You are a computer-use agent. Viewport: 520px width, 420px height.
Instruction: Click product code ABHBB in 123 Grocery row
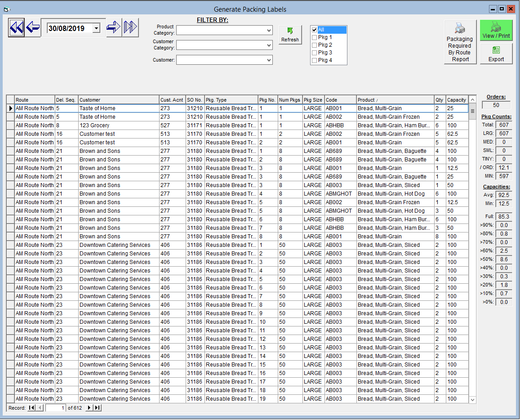[x=341, y=125]
